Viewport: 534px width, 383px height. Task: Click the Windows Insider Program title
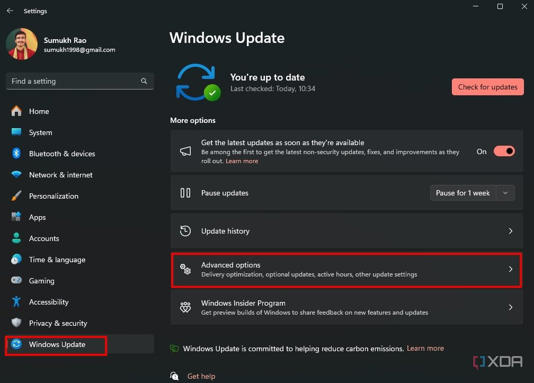point(243,303)
